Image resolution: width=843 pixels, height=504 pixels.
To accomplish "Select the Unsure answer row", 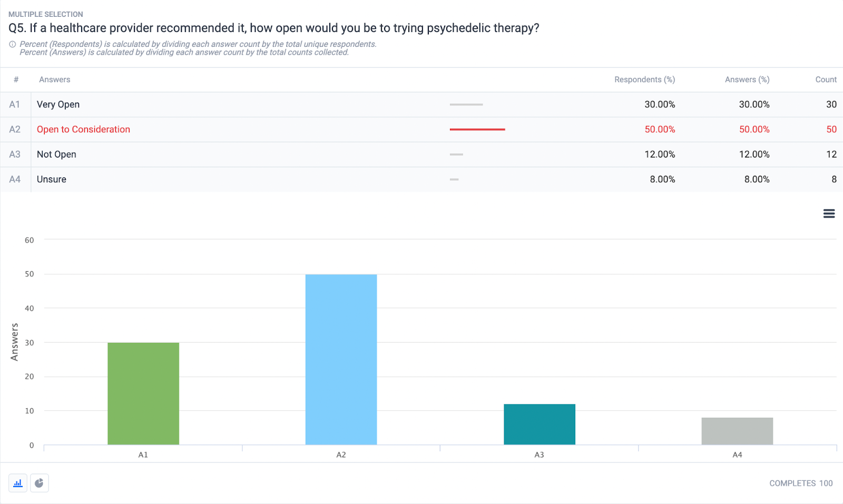I will (52, 179).
